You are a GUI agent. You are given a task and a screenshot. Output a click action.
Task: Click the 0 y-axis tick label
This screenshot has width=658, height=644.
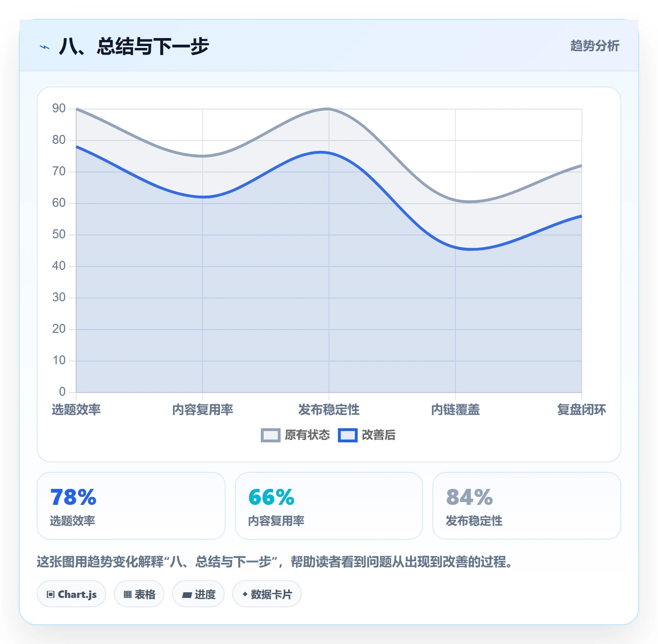62,392
